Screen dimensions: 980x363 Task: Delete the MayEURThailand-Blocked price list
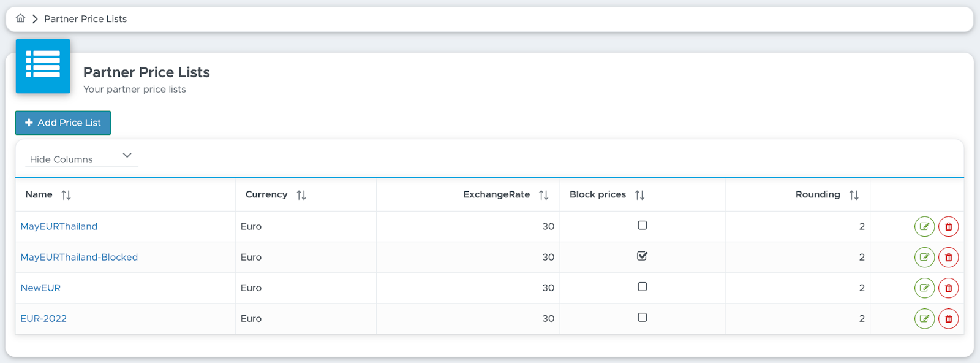[948, 258]
